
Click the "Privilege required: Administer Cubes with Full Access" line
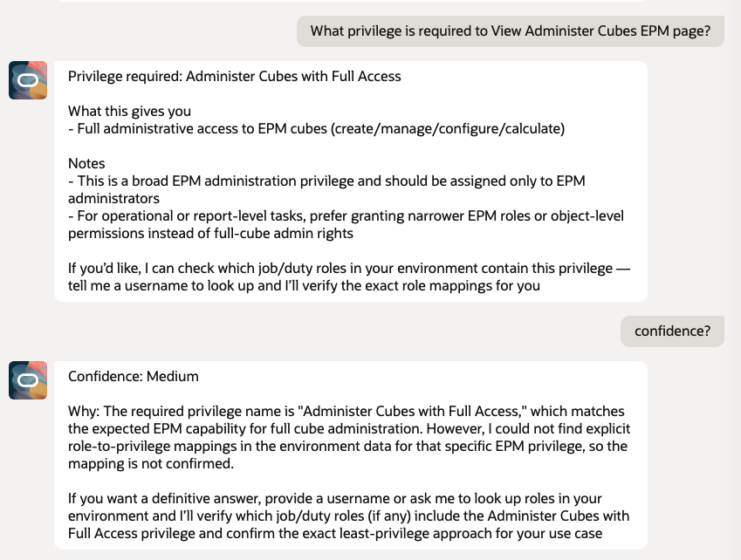tap(234, 77)
